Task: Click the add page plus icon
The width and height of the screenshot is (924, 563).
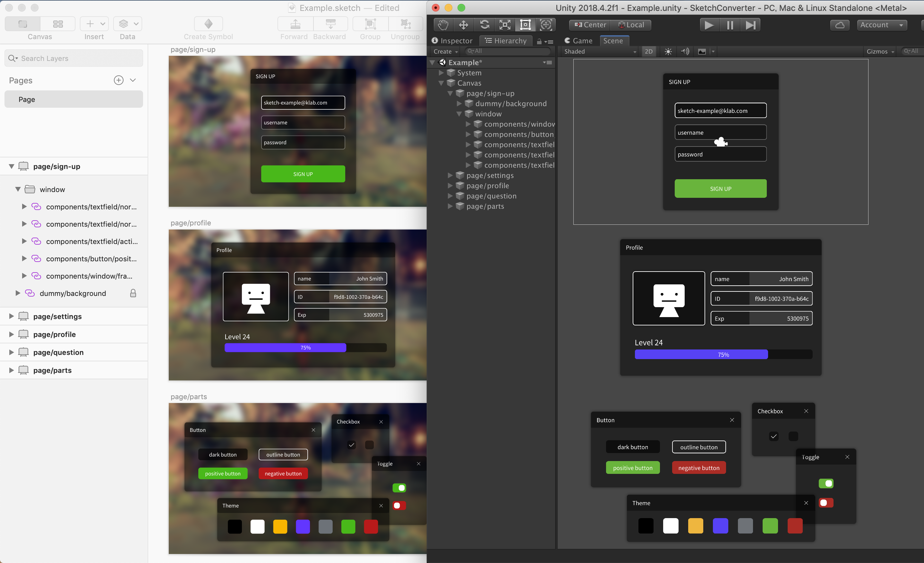Action: coord(118,80)
